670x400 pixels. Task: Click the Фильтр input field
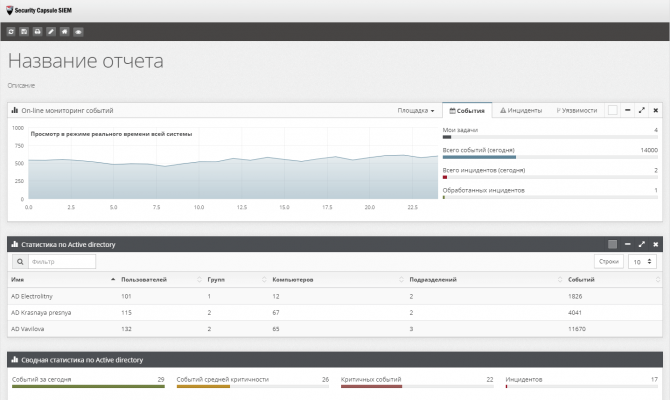[62, 262]
